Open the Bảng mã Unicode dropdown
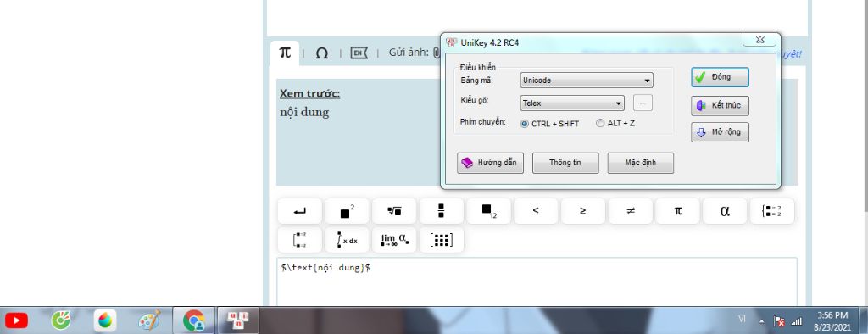 click(x=587, y=81)
